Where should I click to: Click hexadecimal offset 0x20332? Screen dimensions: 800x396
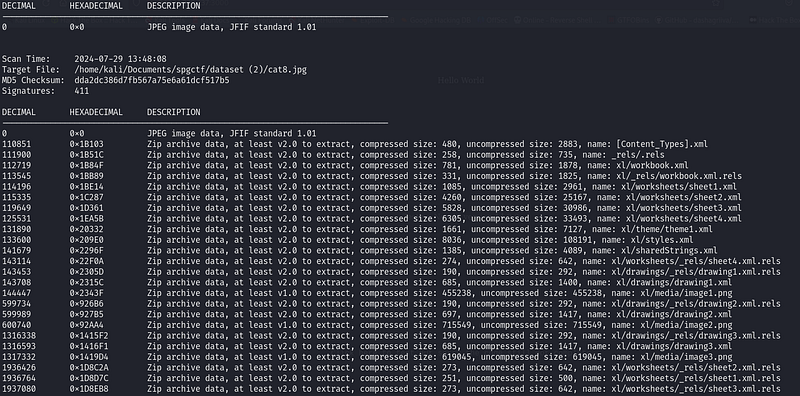[x=86, y=229]
